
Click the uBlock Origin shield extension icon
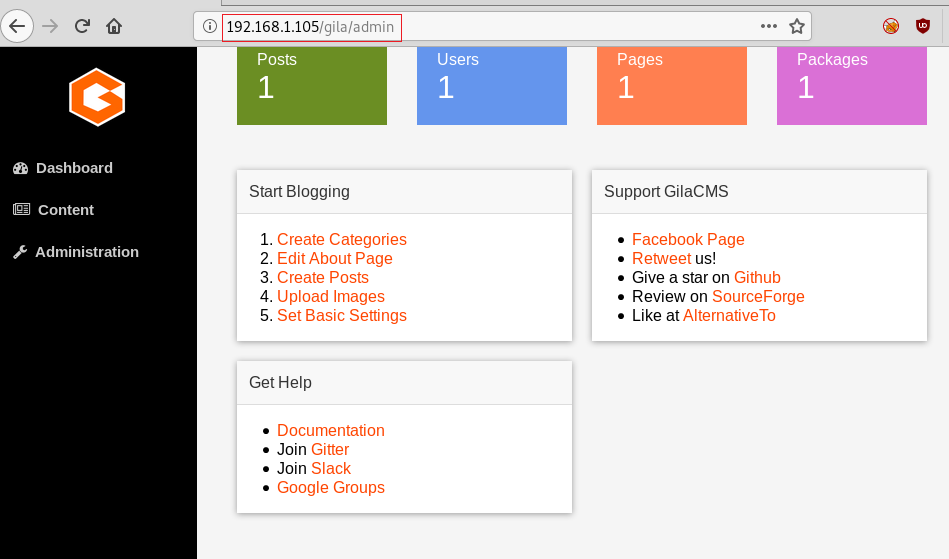click(x=922, y=26)
